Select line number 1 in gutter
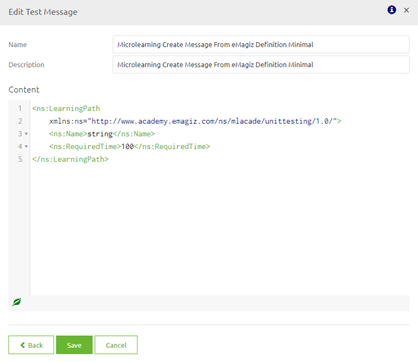Image resolution: width=418 pixels, height=362 pixels. click(x=20, y=109)
